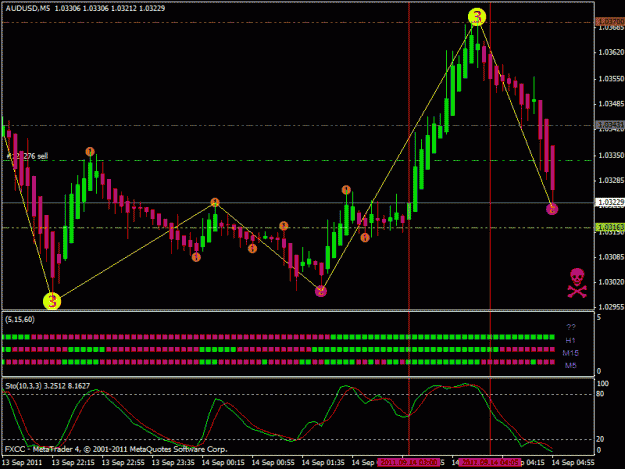This screenshot has width=625, height=469.
Task: Click the 1.02955 value on the price axis
Action: pos(611,307)
